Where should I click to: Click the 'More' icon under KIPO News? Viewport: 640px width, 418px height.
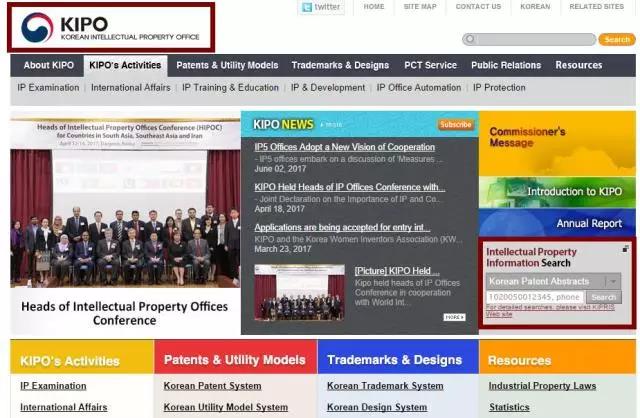coord(454,317)
